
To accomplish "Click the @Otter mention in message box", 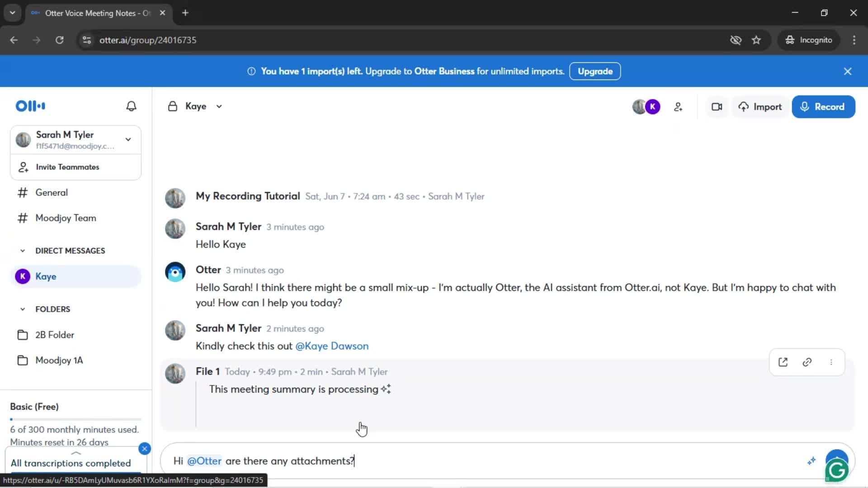I will point(204,461).
